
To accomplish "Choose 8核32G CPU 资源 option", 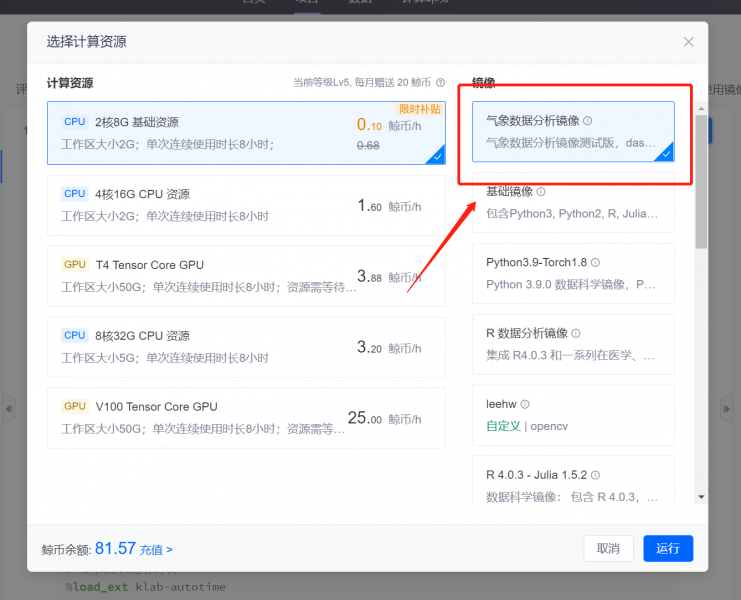I will 245,347.
